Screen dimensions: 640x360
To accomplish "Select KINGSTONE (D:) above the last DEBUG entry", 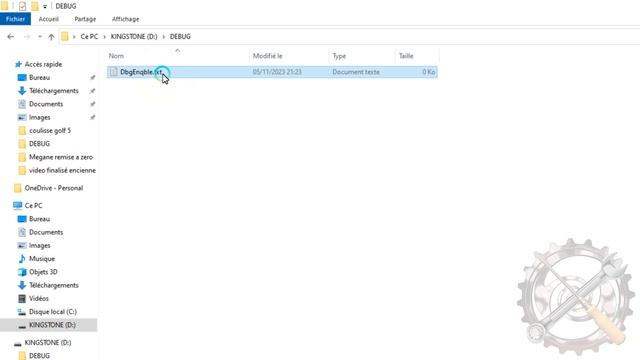I will point(48,343).
